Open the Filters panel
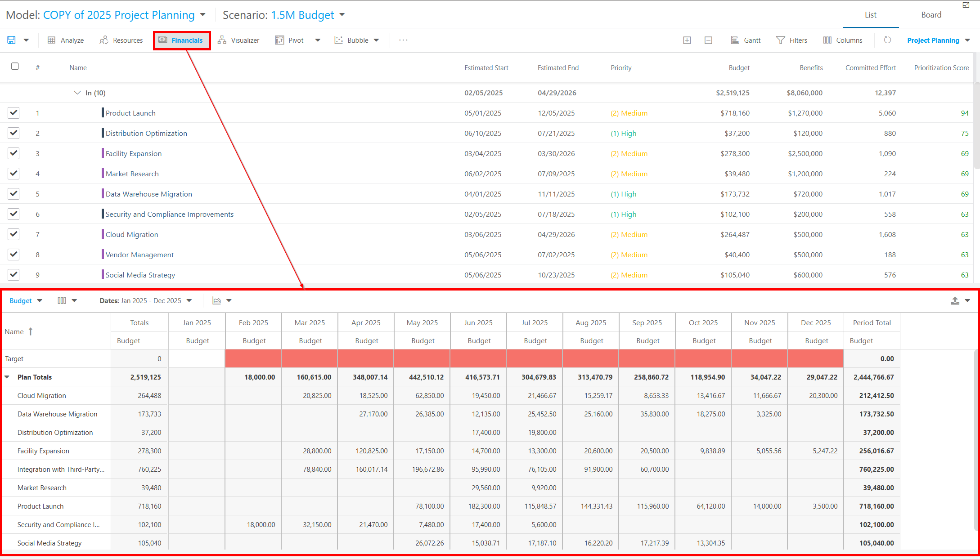This screenshot has height=559, width=980. [792, 40]
